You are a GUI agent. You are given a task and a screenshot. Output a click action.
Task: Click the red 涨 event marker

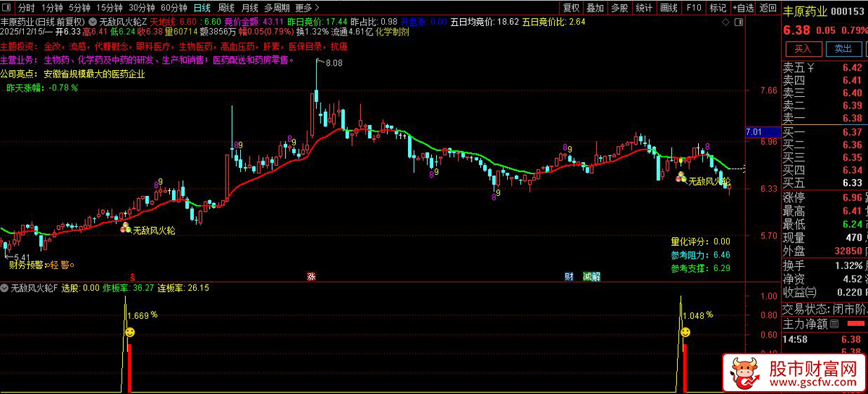tap(311, 276)
